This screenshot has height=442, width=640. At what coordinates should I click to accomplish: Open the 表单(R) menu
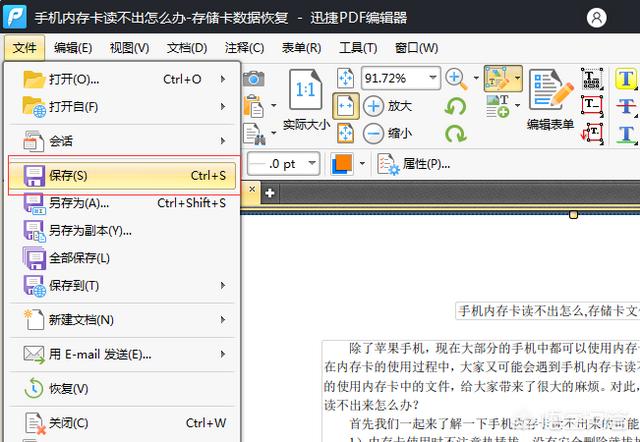coord(301,48)
